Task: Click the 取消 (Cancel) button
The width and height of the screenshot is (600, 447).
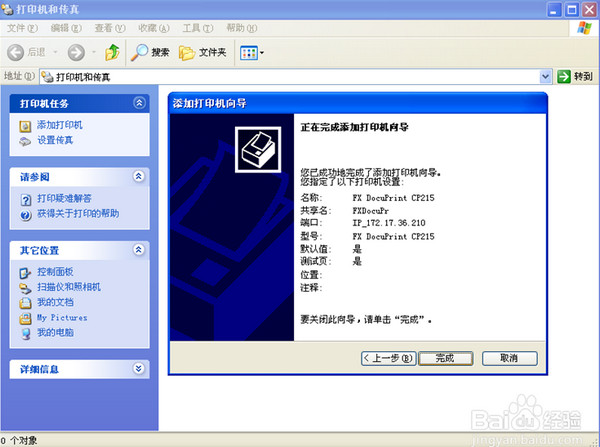Action: tap(510, 358)
